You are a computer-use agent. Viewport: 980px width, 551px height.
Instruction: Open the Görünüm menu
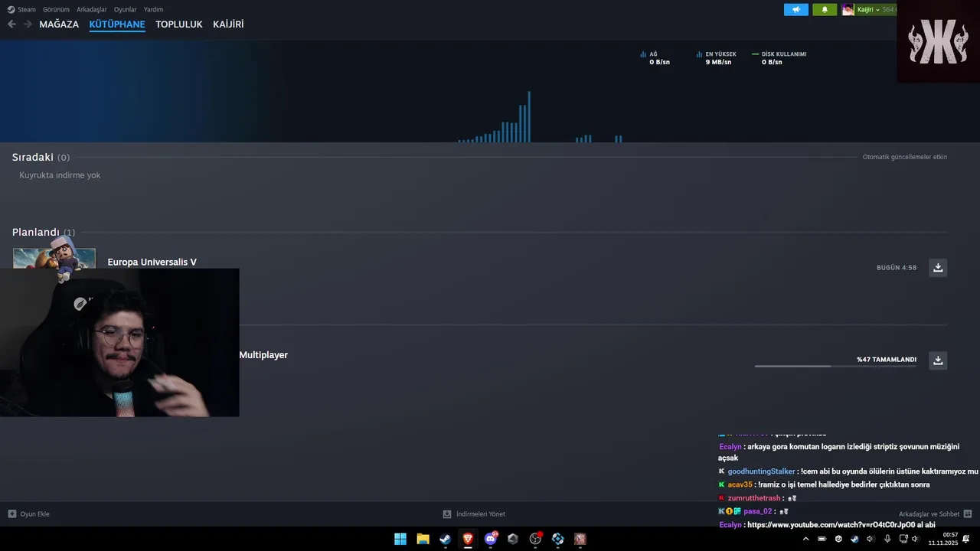point(56,10)
